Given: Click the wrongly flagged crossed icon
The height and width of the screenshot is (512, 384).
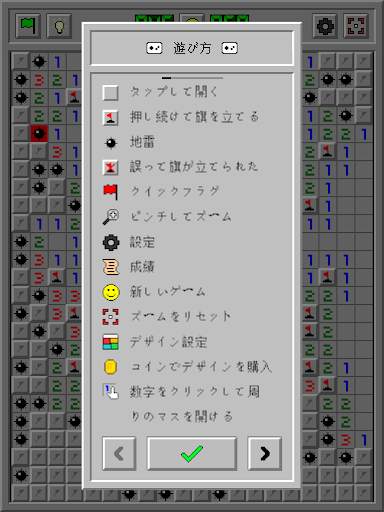Looking at the screenshot, I should [110, 167].
